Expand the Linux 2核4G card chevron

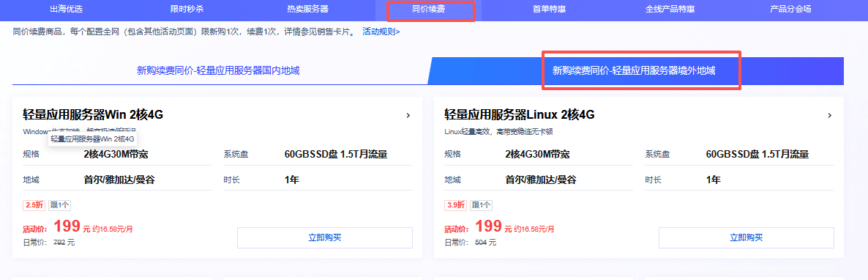click(829, 115)
